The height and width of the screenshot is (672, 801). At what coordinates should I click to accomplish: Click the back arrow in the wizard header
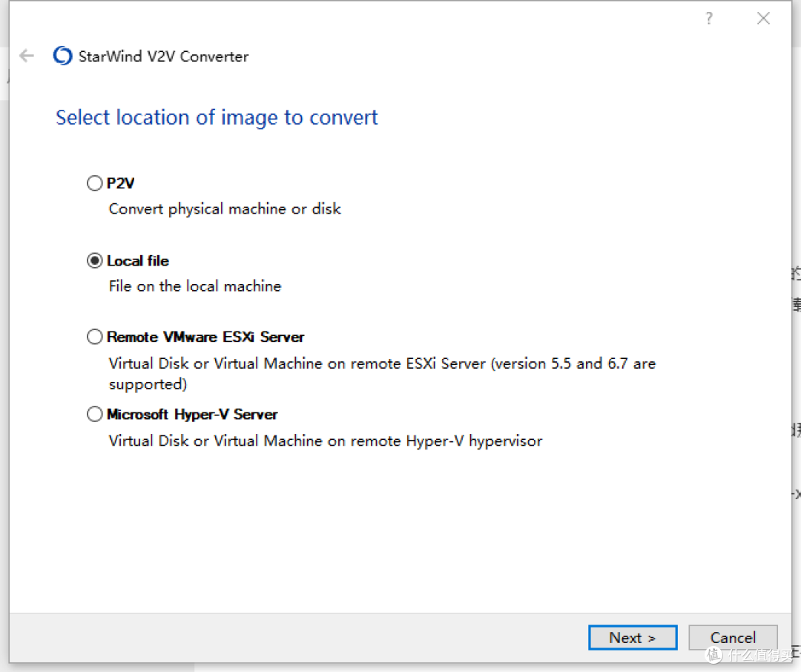(x=27, y=56)
